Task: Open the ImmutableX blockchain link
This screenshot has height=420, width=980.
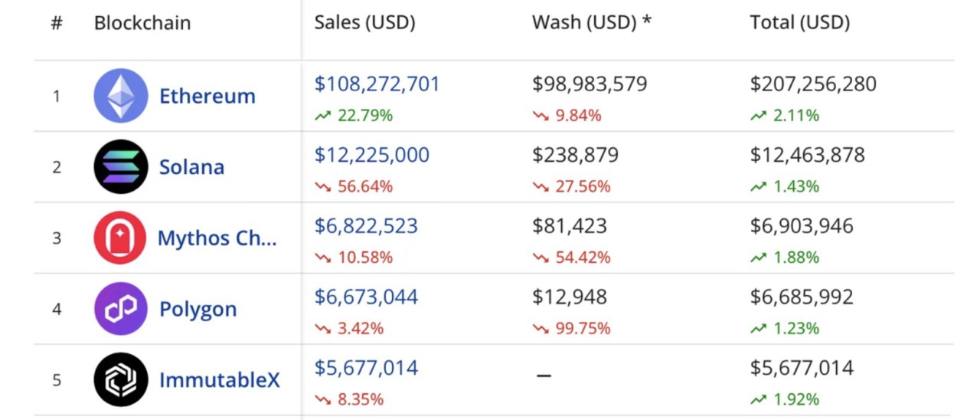Action: [220, 380]
